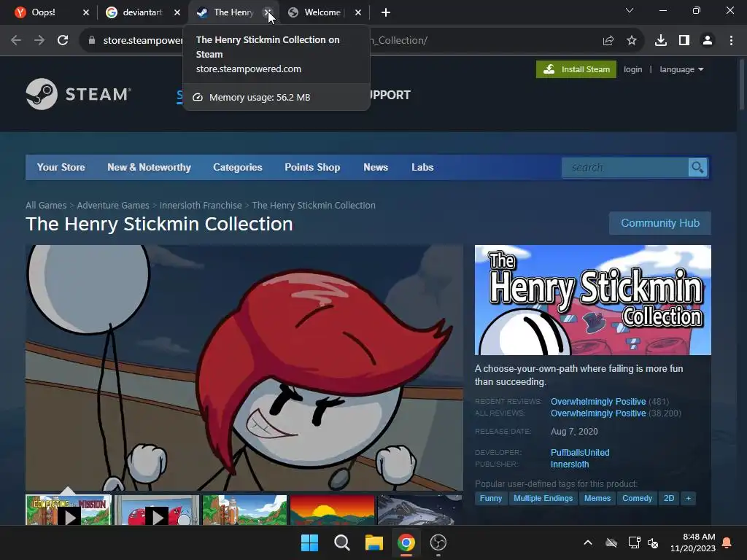Open the Community Hub

tap(659, 223)
